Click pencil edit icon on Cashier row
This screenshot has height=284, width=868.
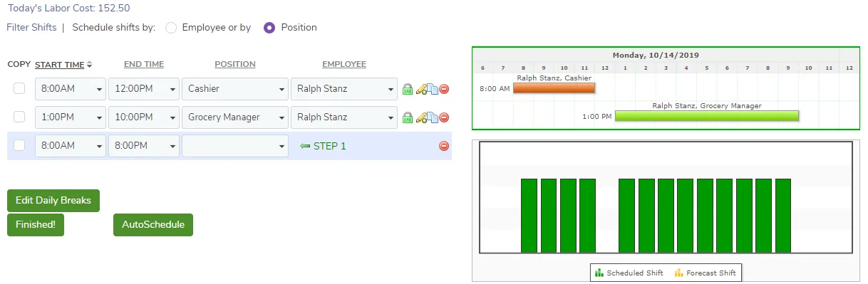421,89
